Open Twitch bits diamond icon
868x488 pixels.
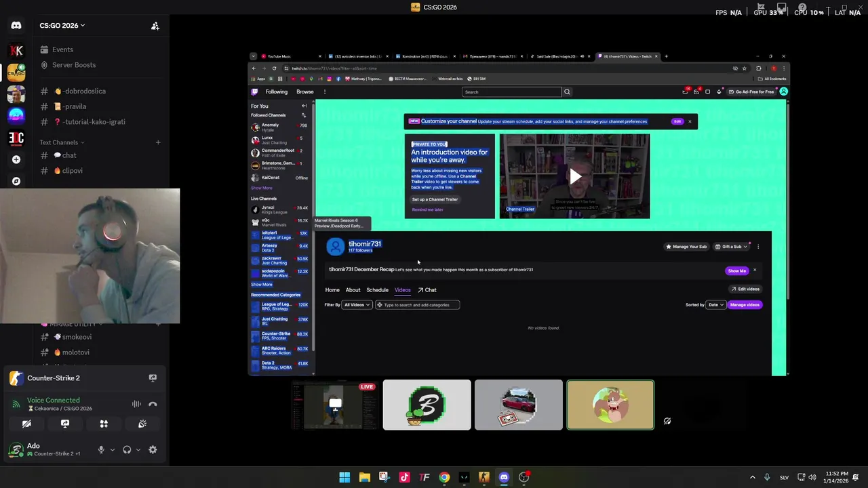tap(719, 91)
